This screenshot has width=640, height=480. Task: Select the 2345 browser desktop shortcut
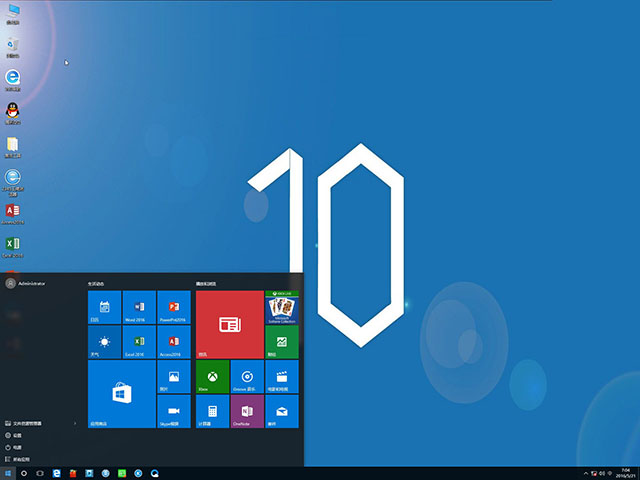pos(13,182)
